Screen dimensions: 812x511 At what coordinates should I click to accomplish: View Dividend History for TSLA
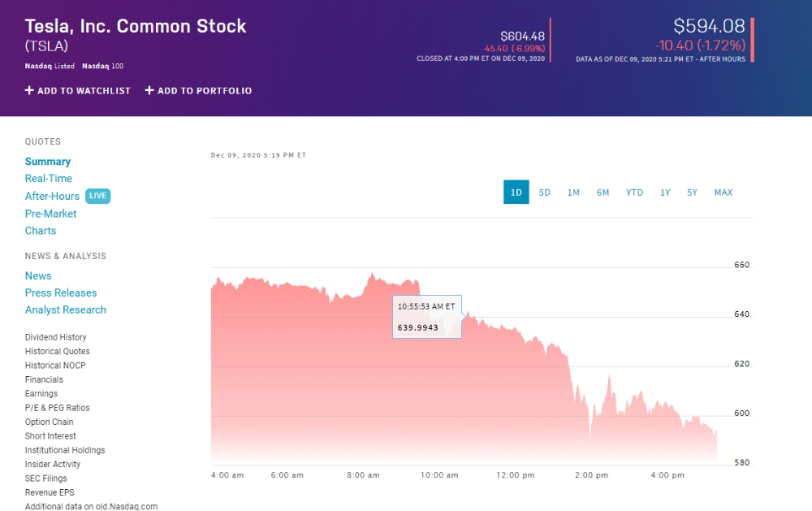tap(55, 337)
